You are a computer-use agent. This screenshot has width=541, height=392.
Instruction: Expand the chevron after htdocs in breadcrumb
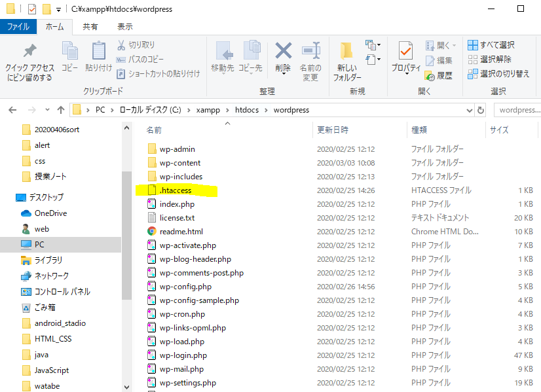[x=266, y=110]
